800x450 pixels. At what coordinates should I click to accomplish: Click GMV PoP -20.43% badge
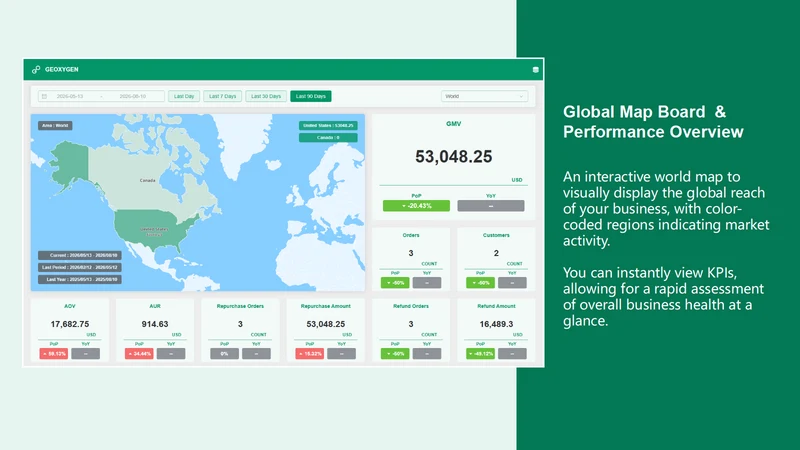(x=416, y=206)
